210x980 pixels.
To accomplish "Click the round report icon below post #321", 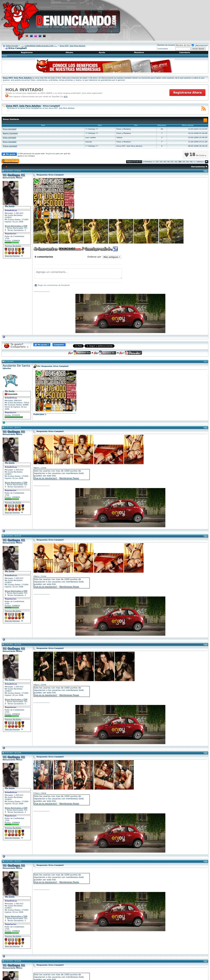I will click(4, 336).
